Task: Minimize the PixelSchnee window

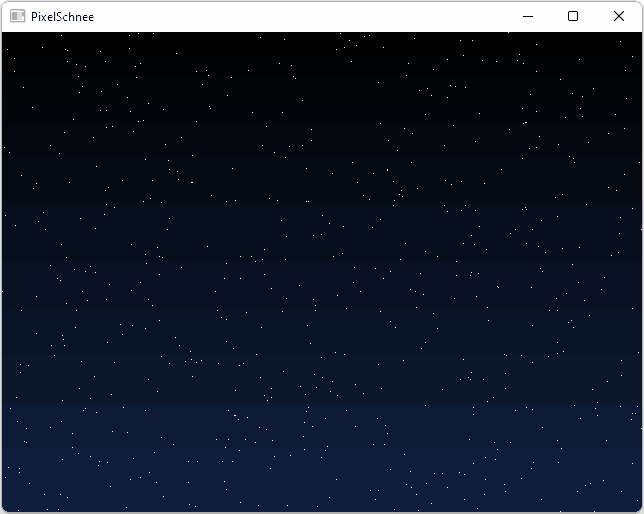Action: coord(528,16)
